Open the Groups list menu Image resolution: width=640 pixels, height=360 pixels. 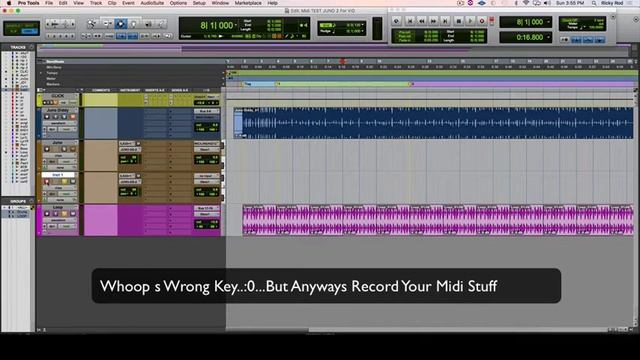coord(31,201)
